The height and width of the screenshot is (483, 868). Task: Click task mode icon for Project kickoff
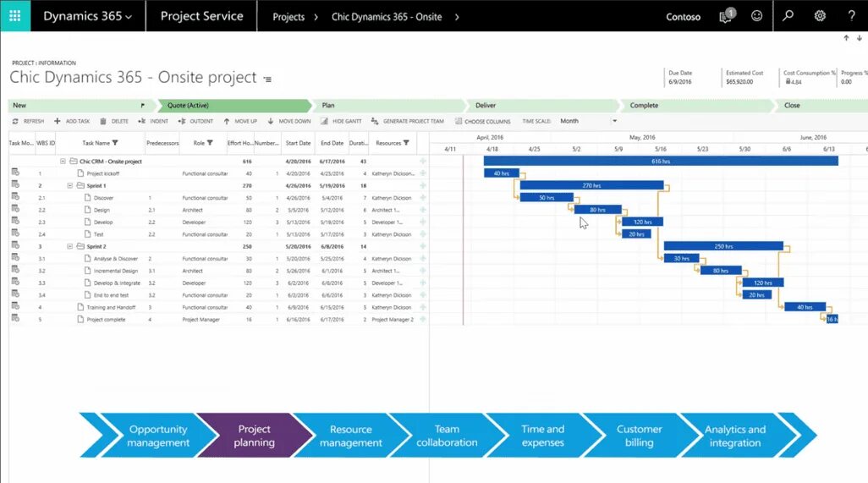15,173
